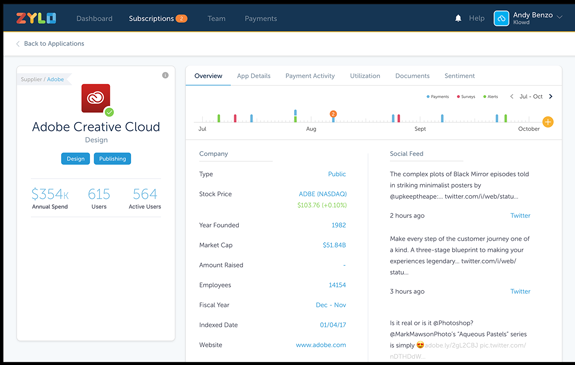The width and height of the screenshot is (575, 365).
Task: Switch to the Payment Activity tab
Action: pos(310,76)
